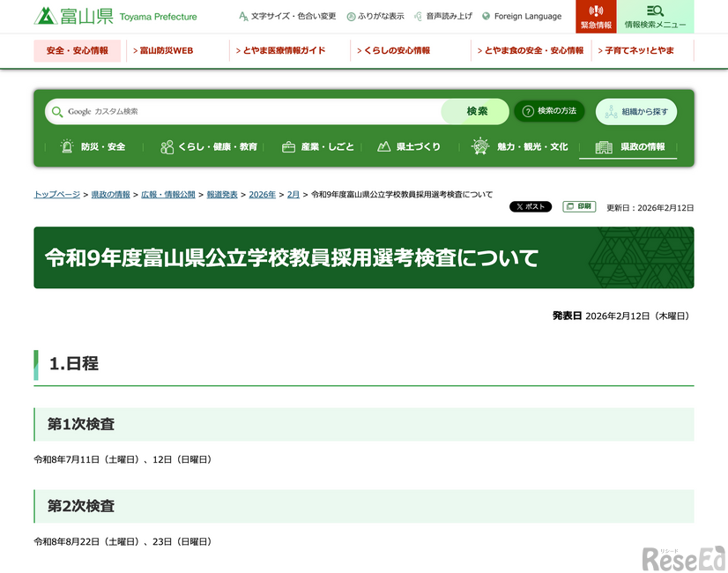The height and width of the screenshot is (573, 728).
Task: Open the red 緊急情報 panel
Action: click(x=596, y=16)
